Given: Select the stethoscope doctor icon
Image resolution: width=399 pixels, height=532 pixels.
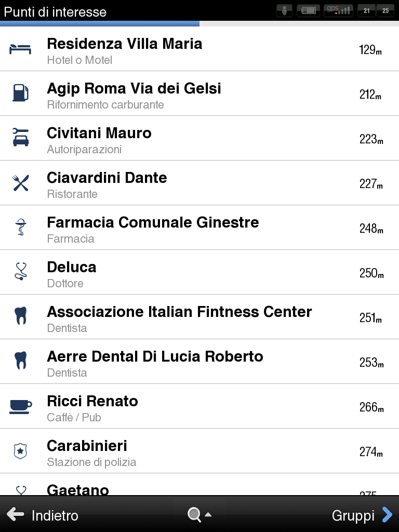Looking at the screenshot, I should 21,271.
